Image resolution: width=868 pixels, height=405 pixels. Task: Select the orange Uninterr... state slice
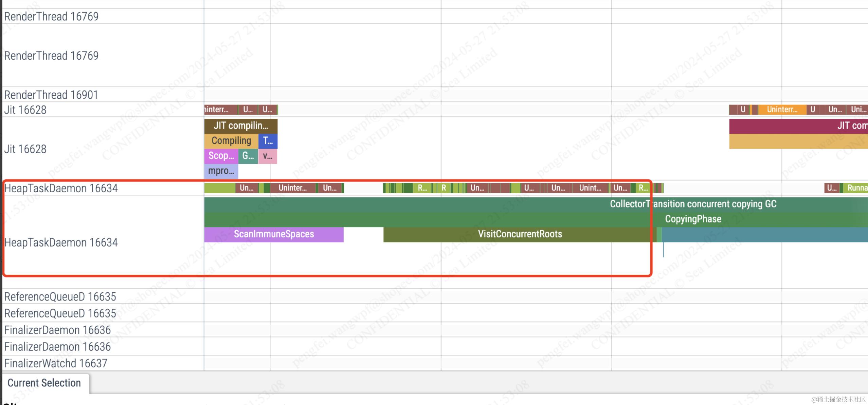tap(782, 110)
